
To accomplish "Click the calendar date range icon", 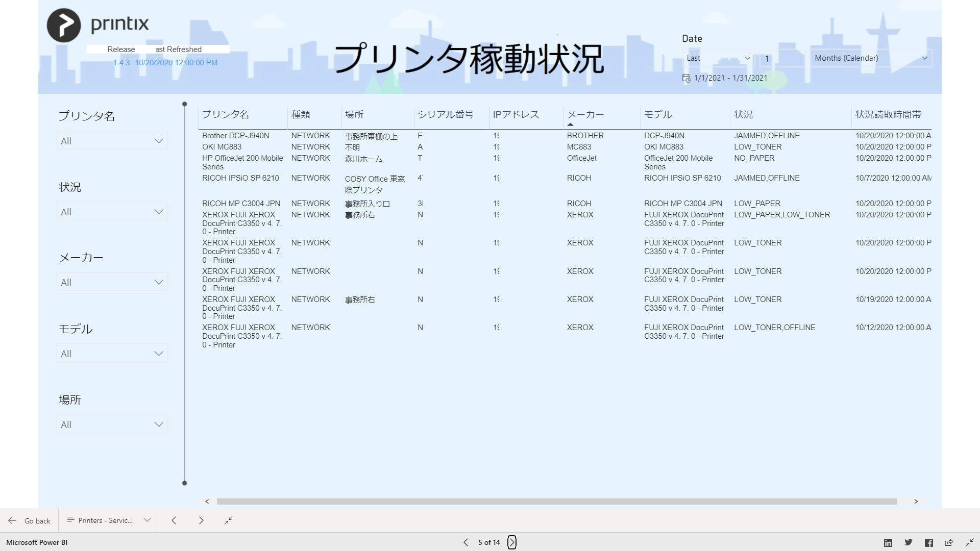I will (x=686, y=78).
